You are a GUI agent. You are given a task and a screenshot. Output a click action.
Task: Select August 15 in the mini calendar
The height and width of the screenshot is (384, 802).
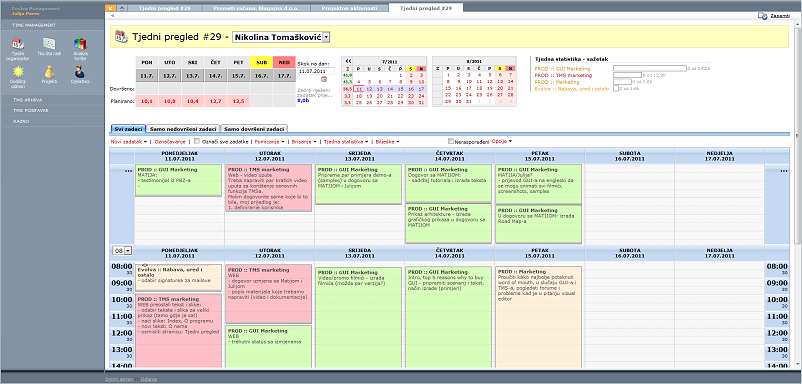448,88
